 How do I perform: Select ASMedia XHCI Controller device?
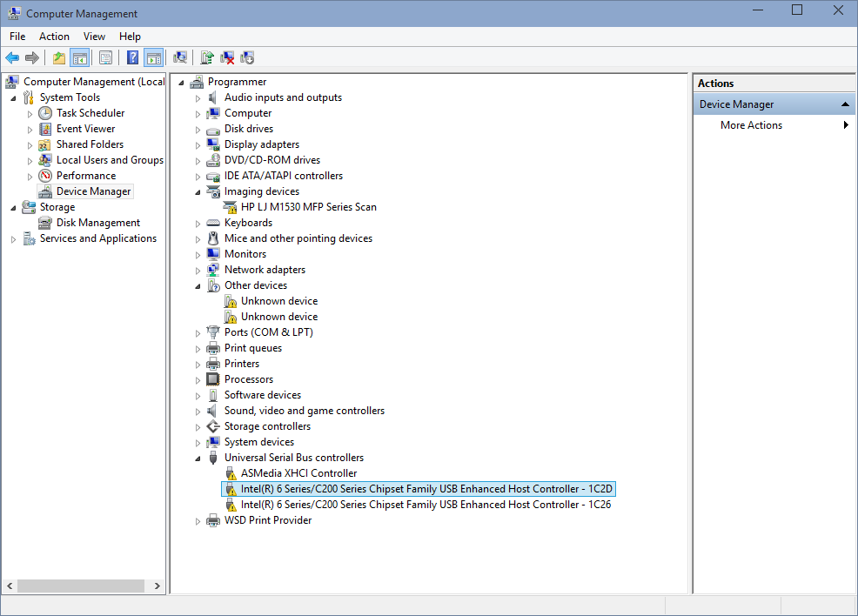(x=298, y=473)
